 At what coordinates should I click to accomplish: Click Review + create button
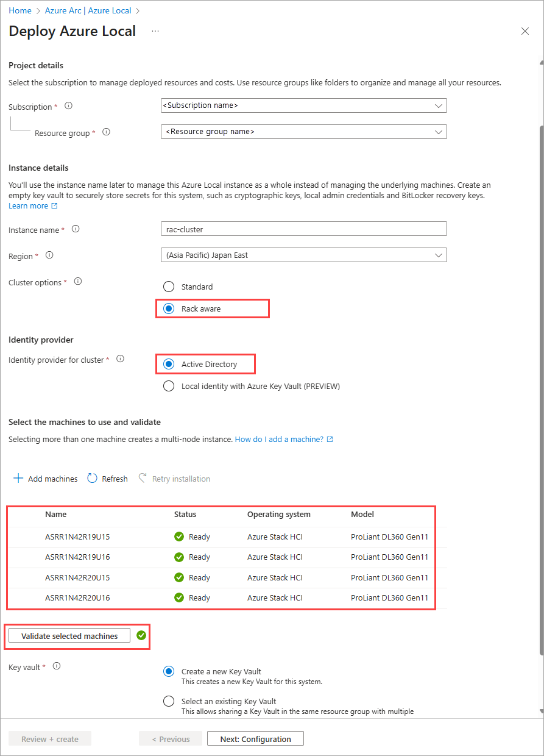click(50, 739)
